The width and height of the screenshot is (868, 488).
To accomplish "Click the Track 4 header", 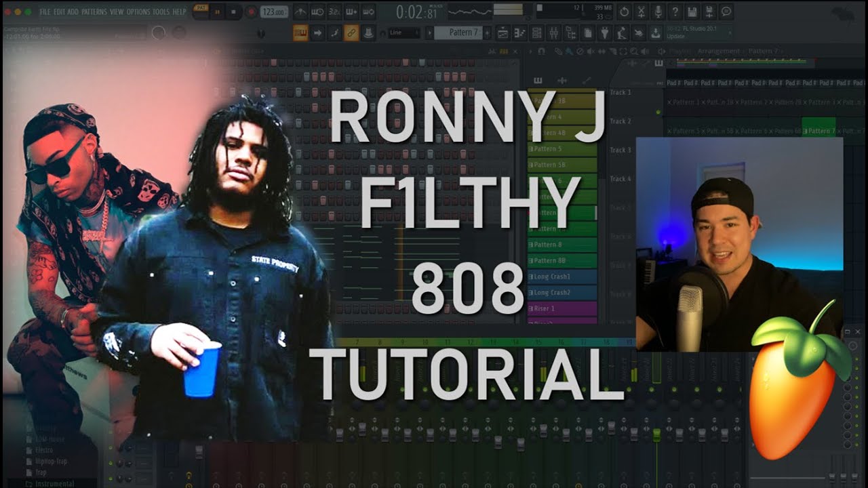I will tap(620, 179).
